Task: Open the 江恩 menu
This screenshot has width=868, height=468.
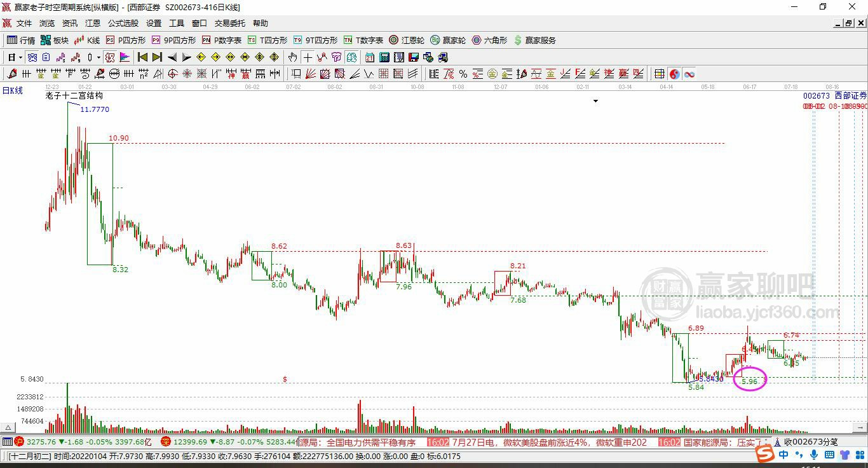Action: tap(93, 23)
